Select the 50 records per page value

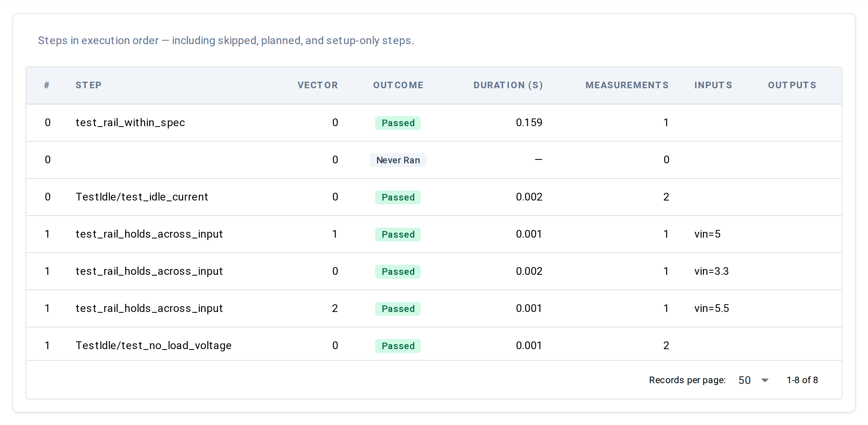(744, 380)
